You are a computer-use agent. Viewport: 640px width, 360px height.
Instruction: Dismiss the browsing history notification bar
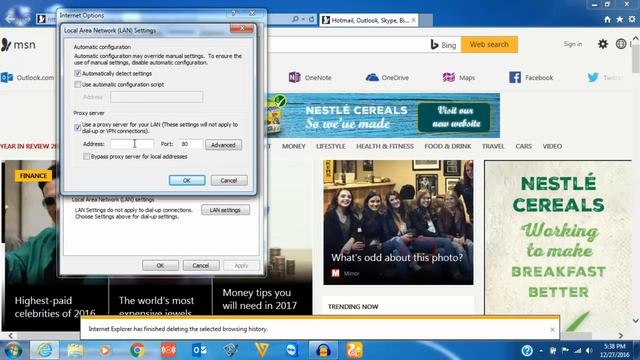coord(552,329)
